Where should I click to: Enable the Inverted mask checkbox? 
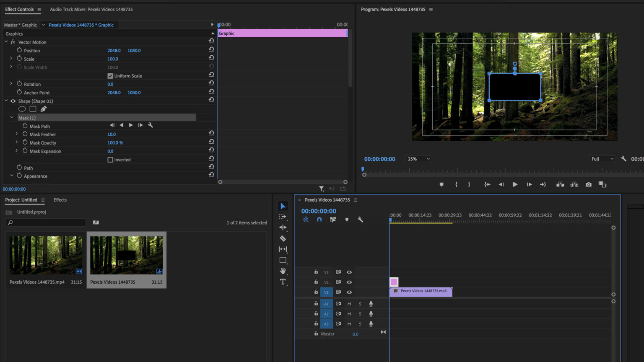tap(110, 159)
